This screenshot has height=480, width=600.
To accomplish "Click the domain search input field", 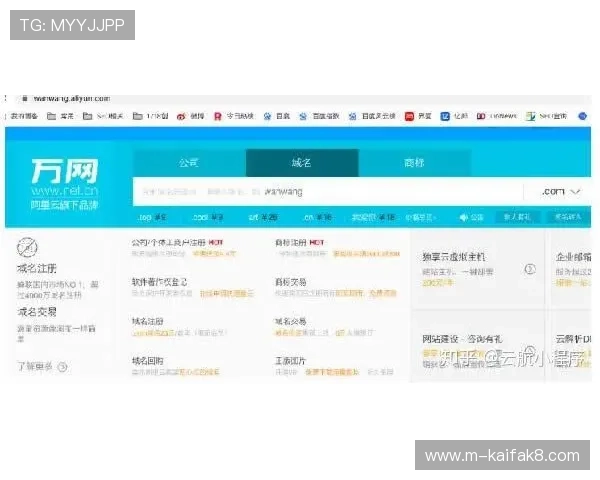I will tap(328, 191).
